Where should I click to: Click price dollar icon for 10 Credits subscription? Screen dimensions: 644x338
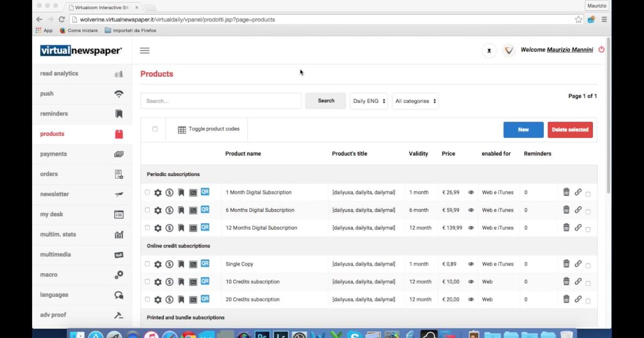[170, 282]
